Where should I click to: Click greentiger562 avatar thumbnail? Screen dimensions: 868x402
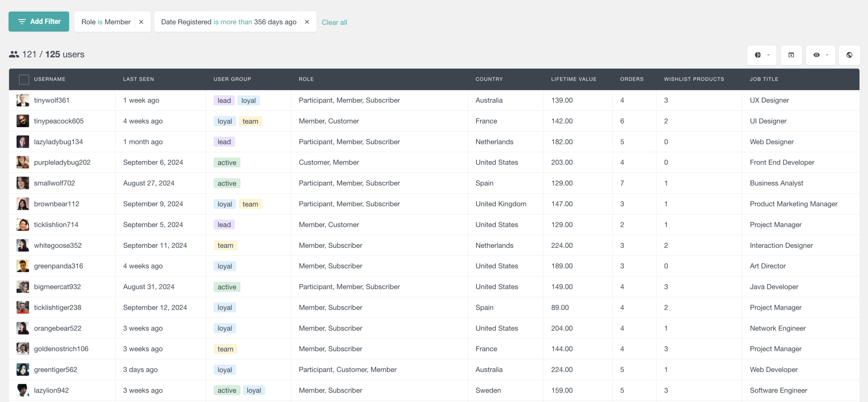pyautogui.click(x=23, y=369)
